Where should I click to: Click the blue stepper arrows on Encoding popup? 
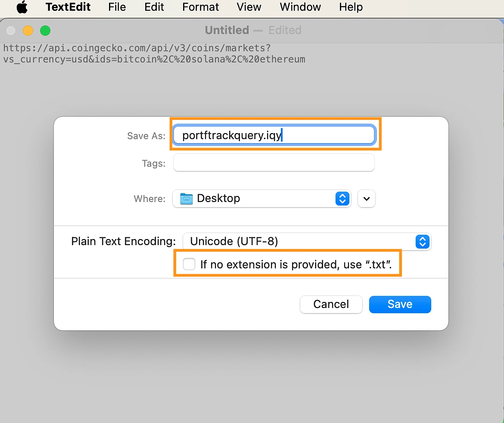click(422, 241)
